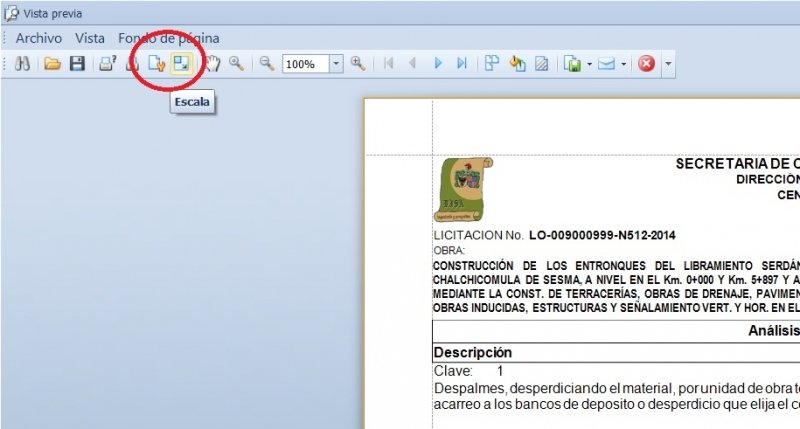Click the multiple pages layout icon

point(492,64)
